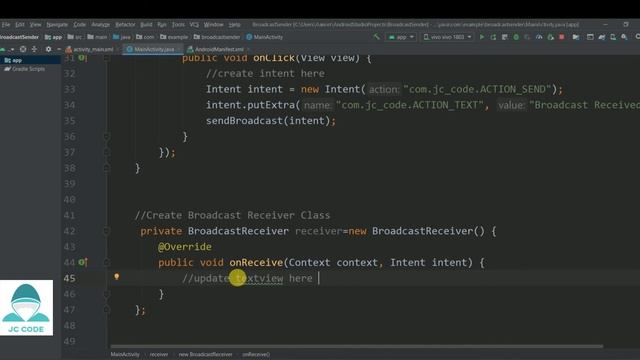Open the Code menu
This screenshot has height=360, width=640.
[79, 24]
